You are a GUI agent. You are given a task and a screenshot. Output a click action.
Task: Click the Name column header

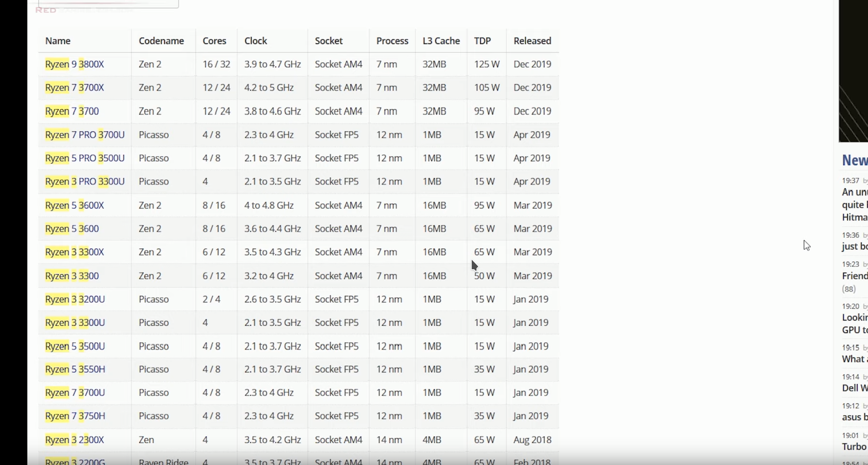(58, 41)
